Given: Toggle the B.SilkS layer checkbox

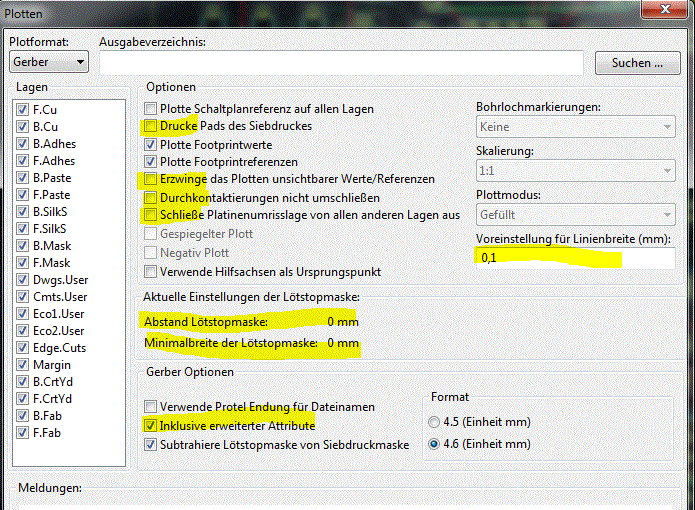Looking at the screenshot, I should tap(22, 211).
